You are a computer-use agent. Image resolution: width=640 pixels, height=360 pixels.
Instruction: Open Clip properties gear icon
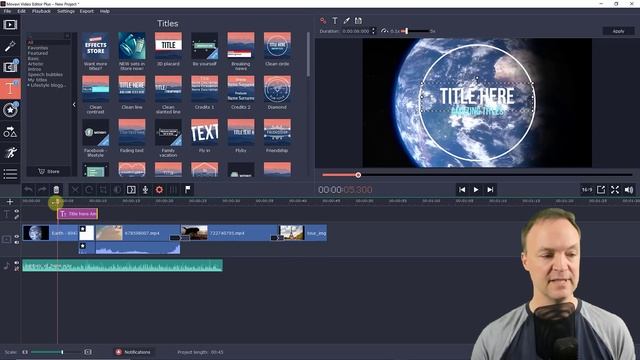click(159, 189)
